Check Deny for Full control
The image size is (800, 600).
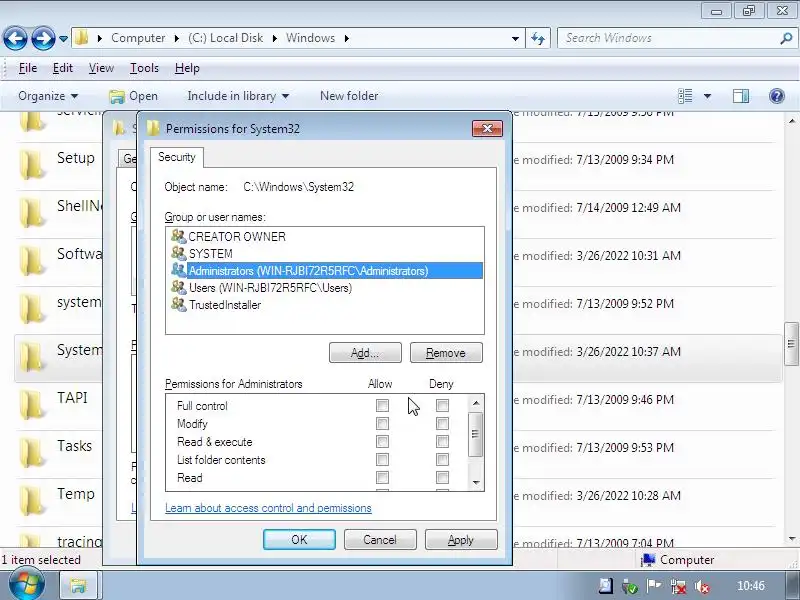442,406
